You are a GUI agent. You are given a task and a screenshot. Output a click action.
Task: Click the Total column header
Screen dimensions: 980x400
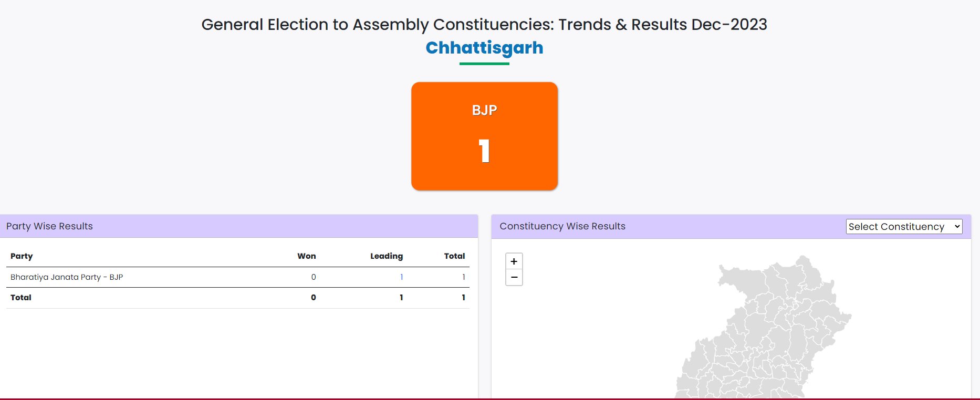454,256
